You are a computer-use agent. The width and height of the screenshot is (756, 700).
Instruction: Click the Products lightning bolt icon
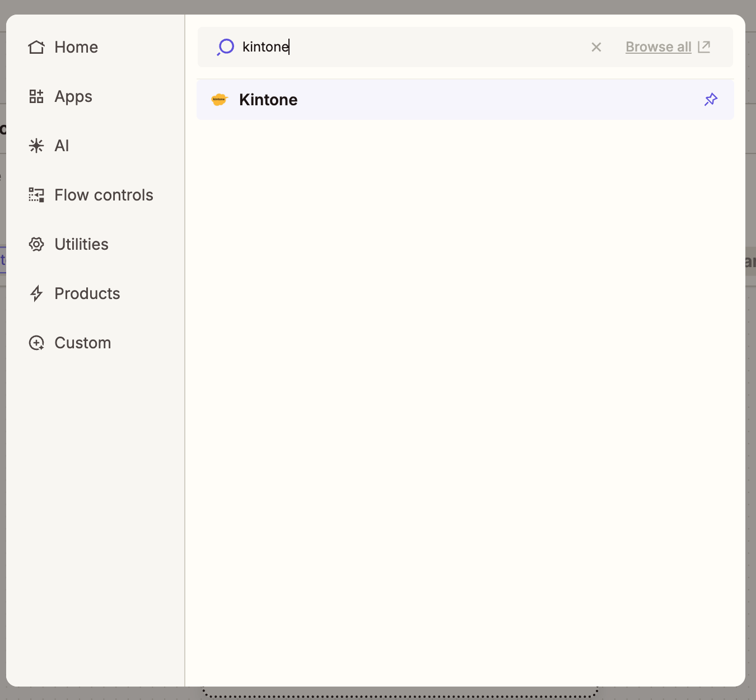coord(36,293)
